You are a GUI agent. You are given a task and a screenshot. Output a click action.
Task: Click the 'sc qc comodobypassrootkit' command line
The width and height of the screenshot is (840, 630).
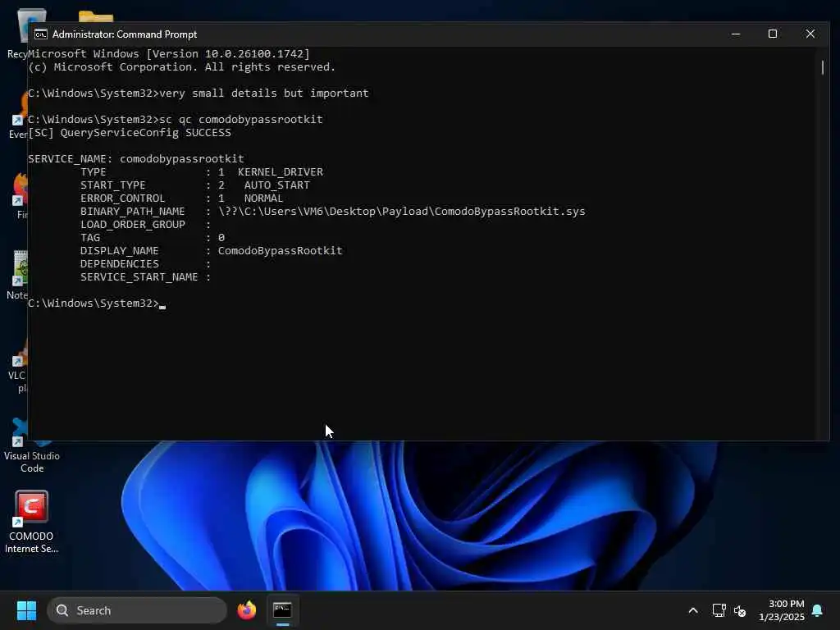[176, 119]
